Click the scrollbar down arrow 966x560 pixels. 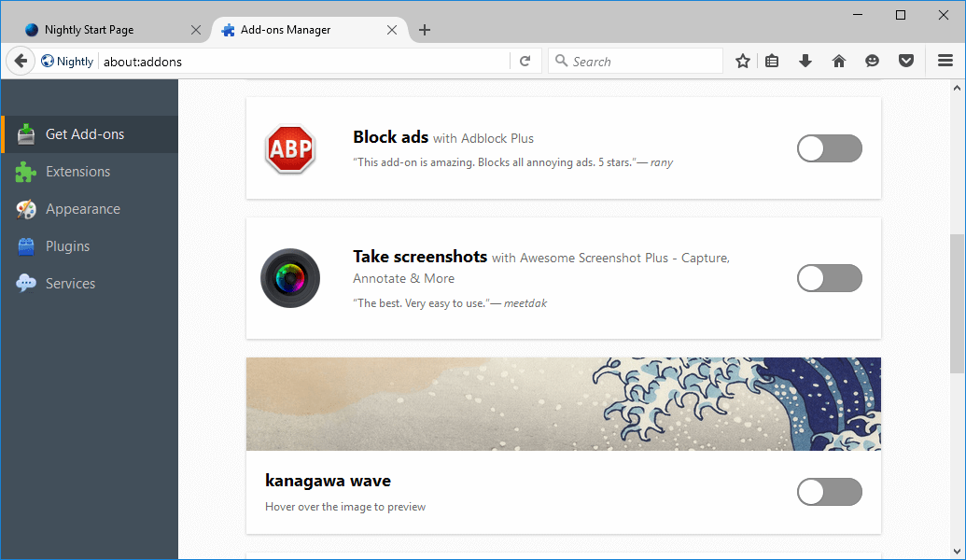pos(957,552)
